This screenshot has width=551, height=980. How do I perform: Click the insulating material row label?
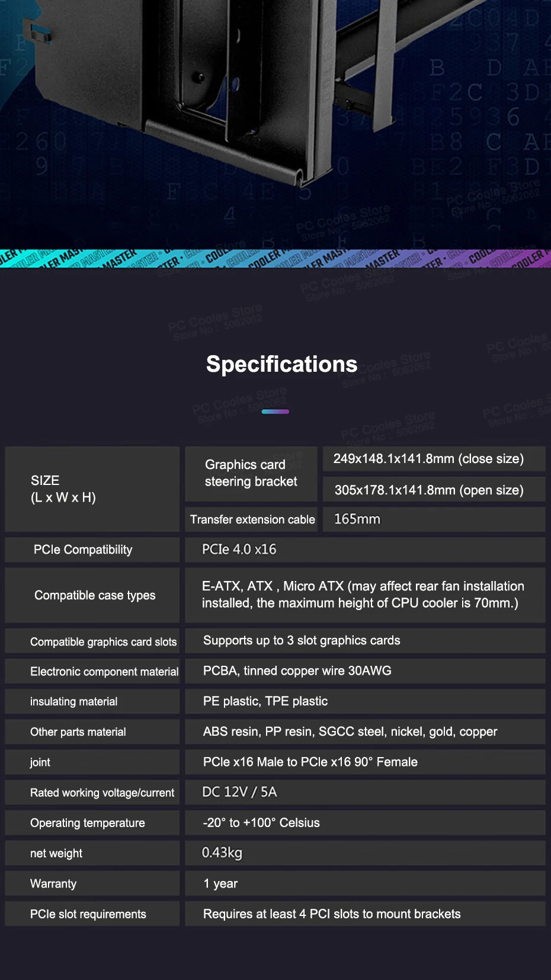click(x=73, y=701)
